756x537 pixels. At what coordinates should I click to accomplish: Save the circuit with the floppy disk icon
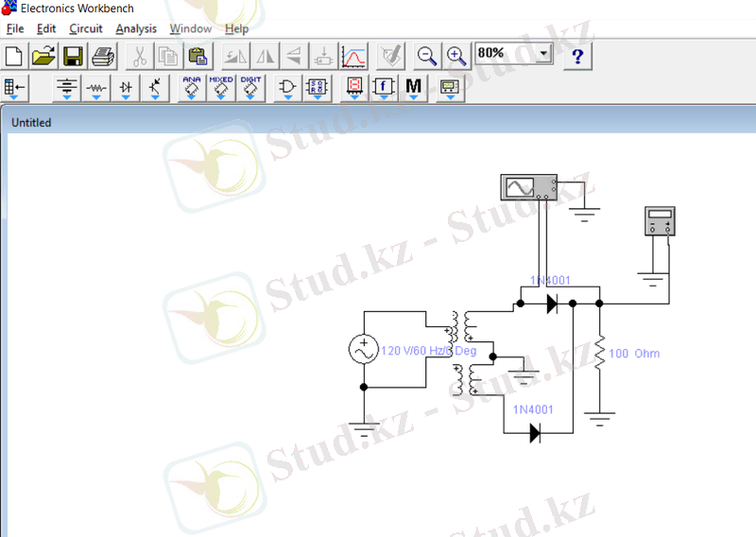[x=73, y=56]
